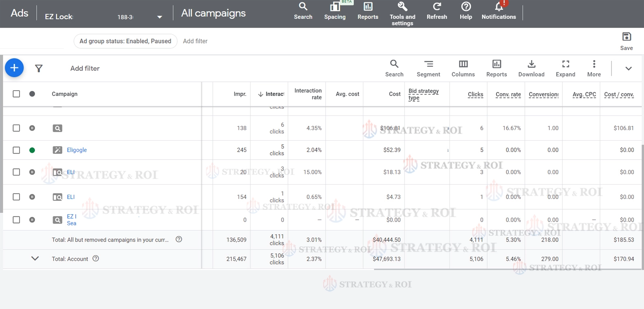
Task: Expand the Total: Account row chevron
Action: tap(35, 259)
